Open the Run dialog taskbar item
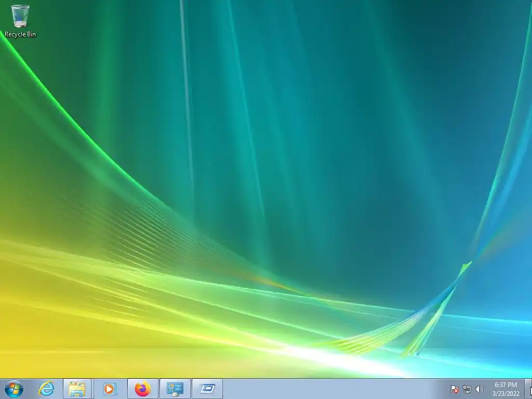Viewport: 532px width, 399px height. pyautogui.click(x=207, y=389)
